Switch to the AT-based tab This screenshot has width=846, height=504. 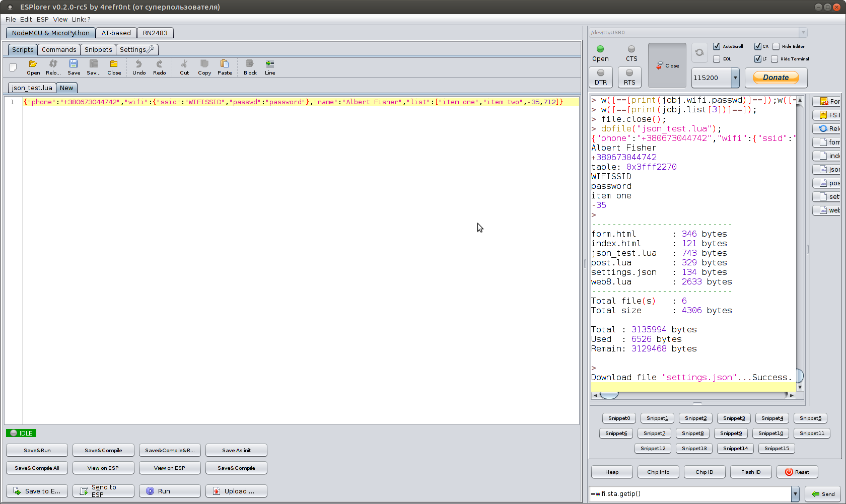pyautogui.click(x=116, y=33)
